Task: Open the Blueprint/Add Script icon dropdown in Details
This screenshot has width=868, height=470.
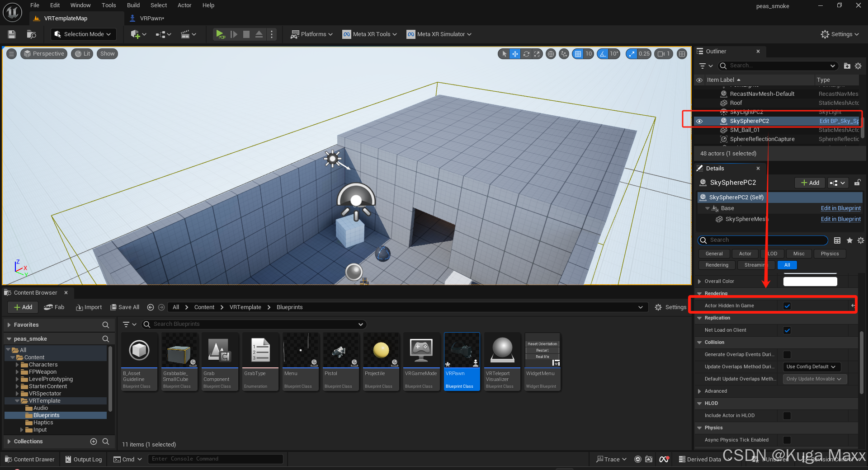Action: point(838,183)
